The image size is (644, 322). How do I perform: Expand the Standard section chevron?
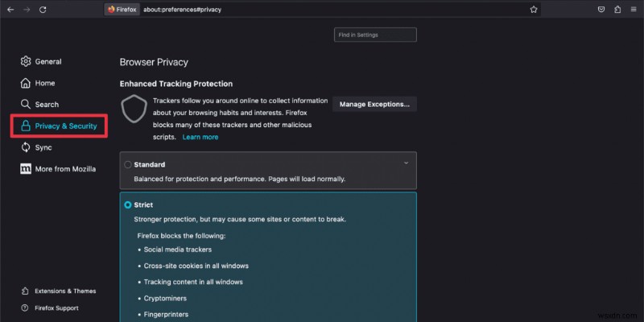[x=406, y=163]
